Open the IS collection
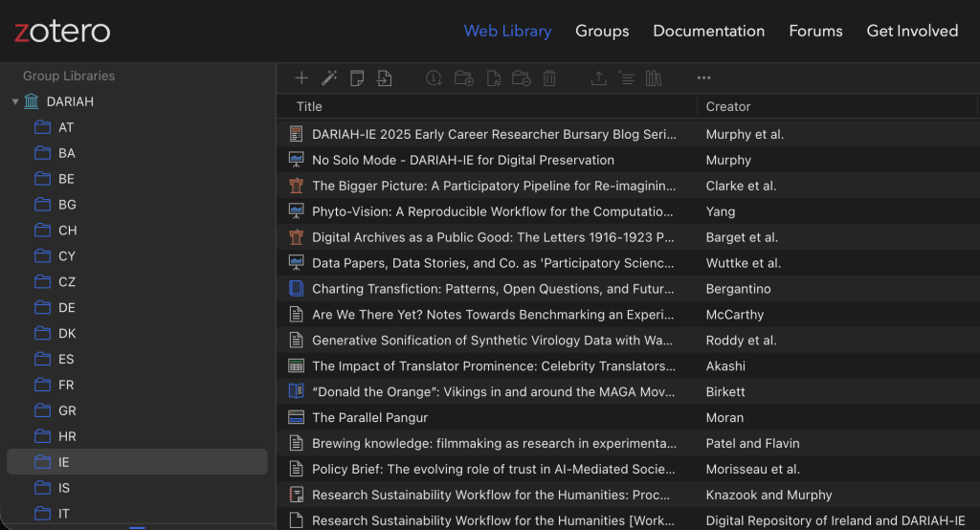Viewport: 980px width, 530px height. tap(137, 488)
